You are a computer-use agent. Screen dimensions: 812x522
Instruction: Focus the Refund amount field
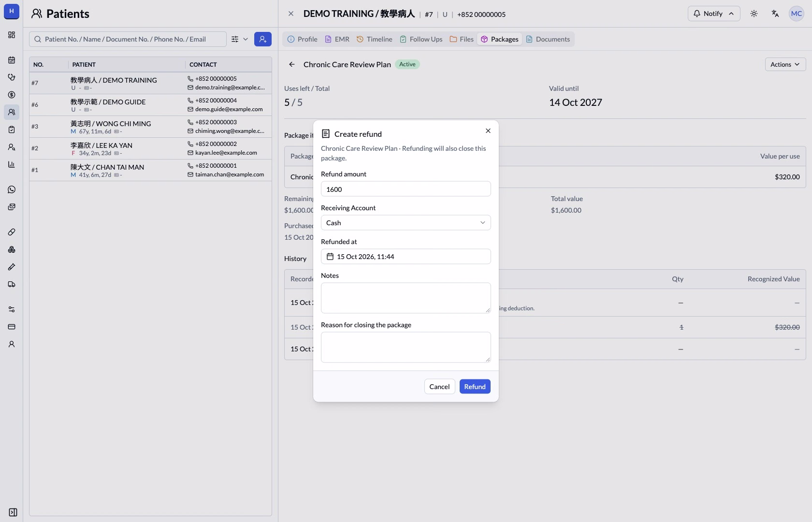[x=406, y=189]
